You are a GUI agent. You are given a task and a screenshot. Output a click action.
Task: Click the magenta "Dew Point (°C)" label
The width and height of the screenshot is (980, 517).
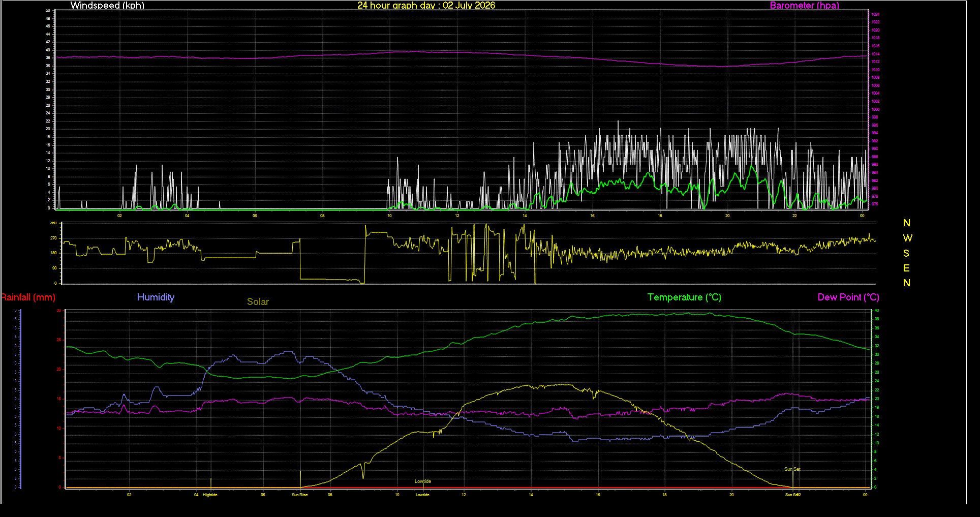coord(848,297)
